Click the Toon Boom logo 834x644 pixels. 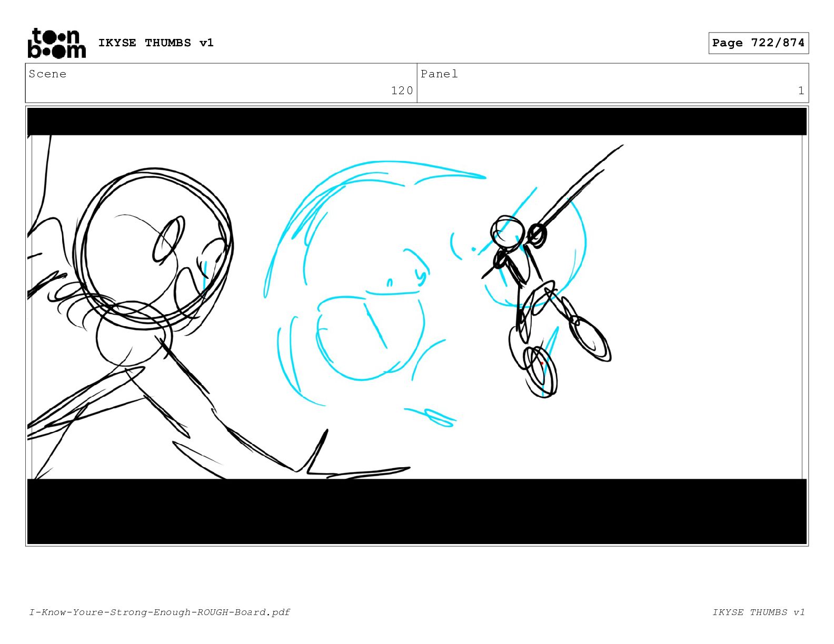coord(56,43)
